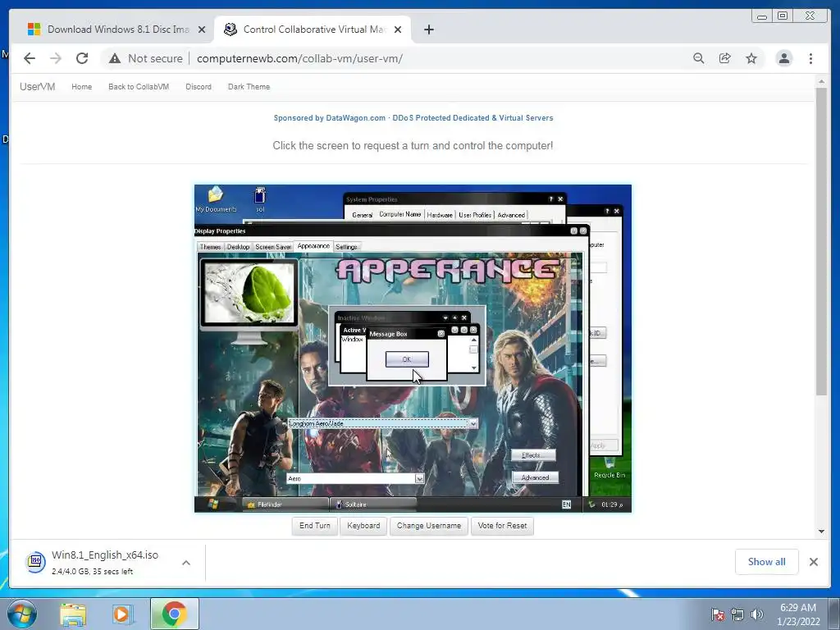Click the Advanced button in Display Properties
Image resolution: width=840 pixels, height=630 pixels.
535,477
